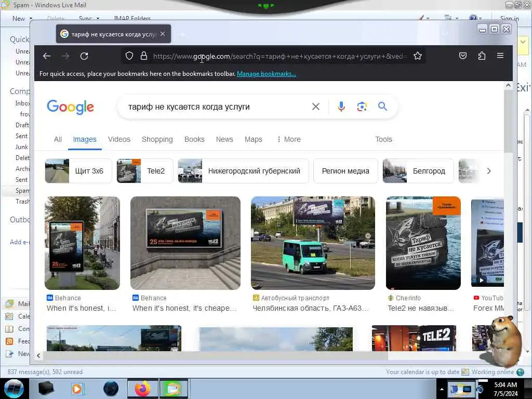This screenshot has width=532, height=399.
Task: Open the green window taskbar icon
Action: (x=173, y=389)
